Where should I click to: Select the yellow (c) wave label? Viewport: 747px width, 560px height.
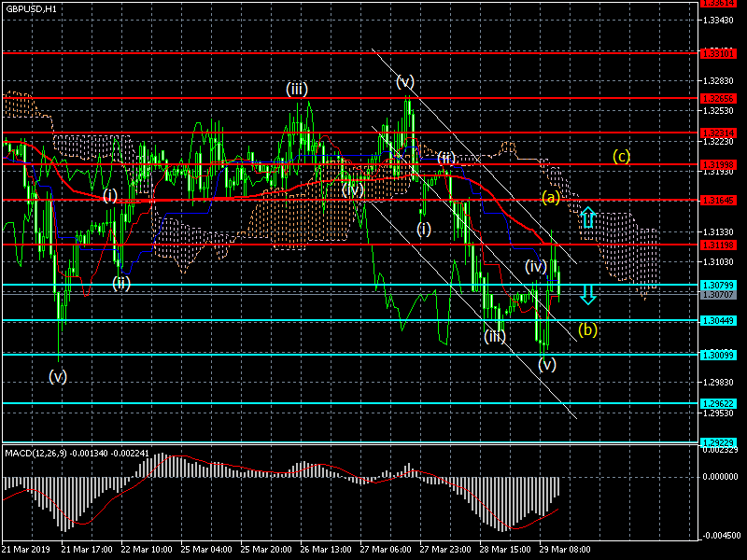pos(621,156)
